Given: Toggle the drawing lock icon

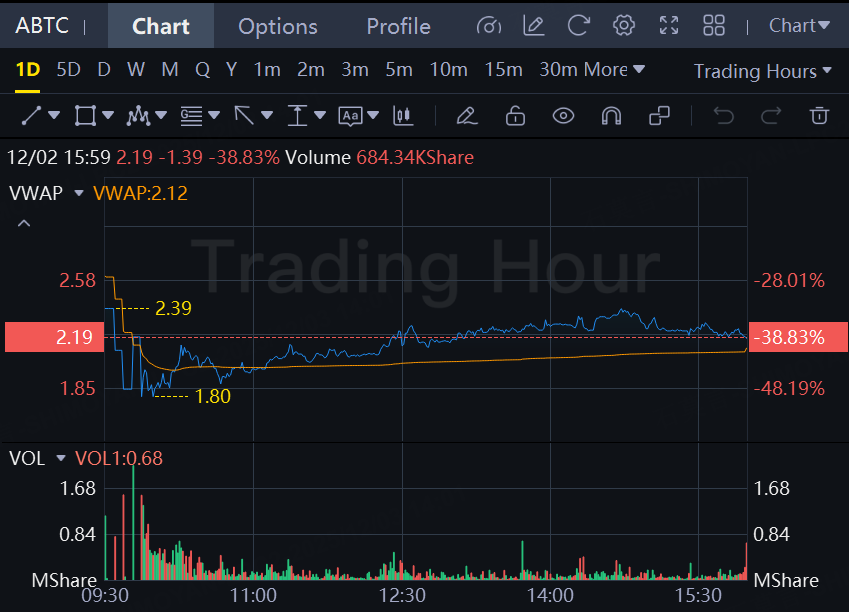Looking at the screenshot, I should pyautogui.click(x=515, y=116).
